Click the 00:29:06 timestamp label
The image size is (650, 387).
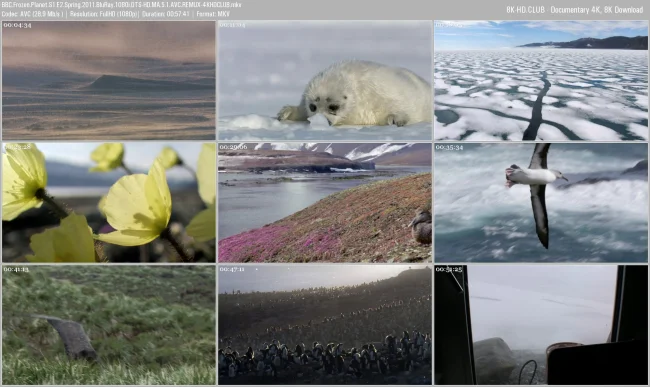pyautogui.click(x=233, y=147)
